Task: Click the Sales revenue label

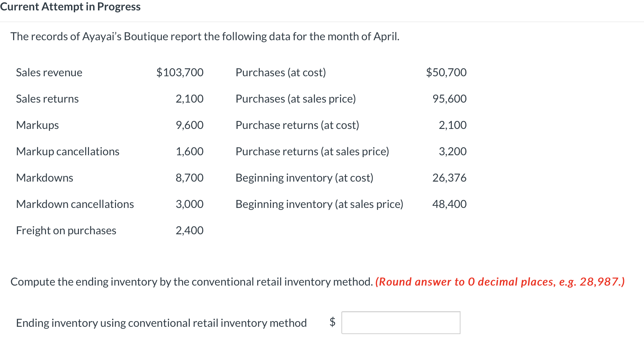Action: point(49,72)
